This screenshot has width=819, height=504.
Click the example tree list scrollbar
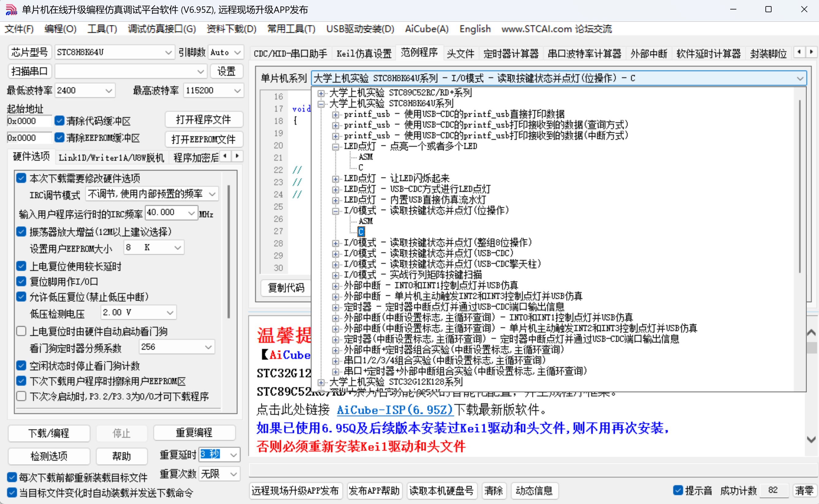point(800,187)
